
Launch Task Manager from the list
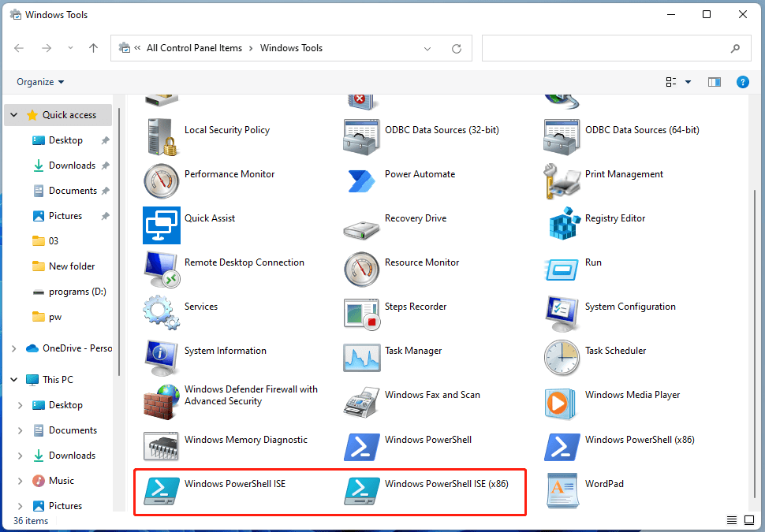click(x=362, y=357)
